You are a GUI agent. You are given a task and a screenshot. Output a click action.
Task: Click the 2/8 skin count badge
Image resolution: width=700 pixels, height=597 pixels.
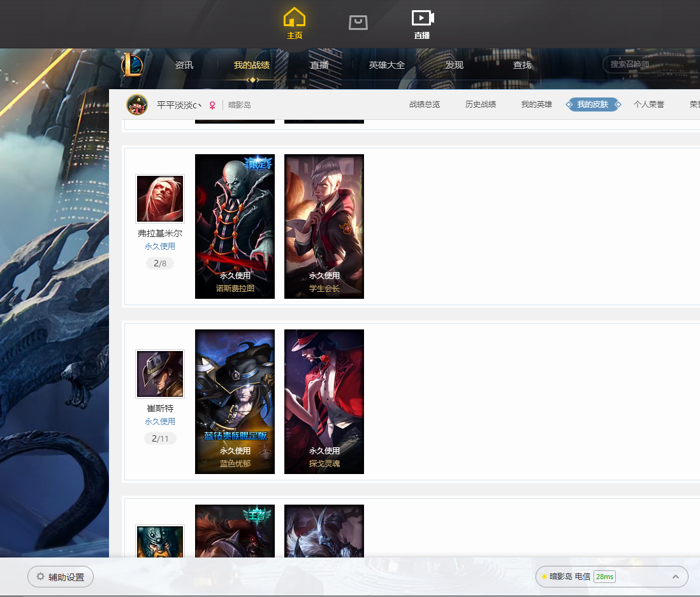160,263
